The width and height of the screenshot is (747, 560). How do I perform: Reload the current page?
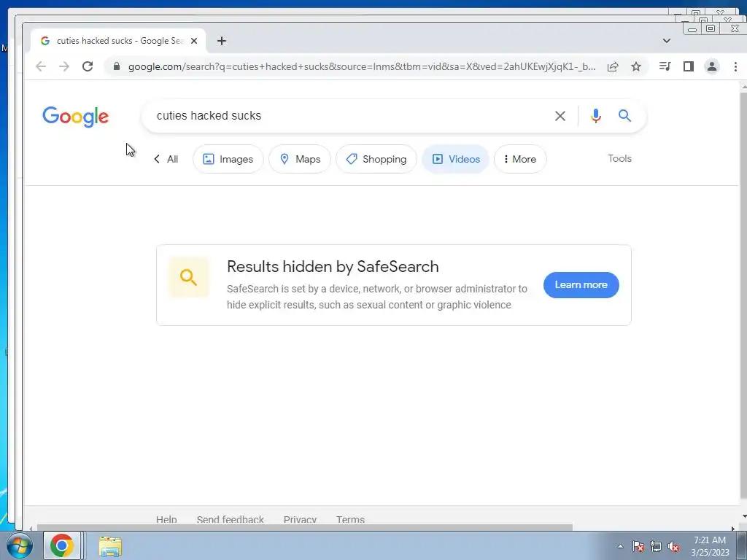point(88,66)
